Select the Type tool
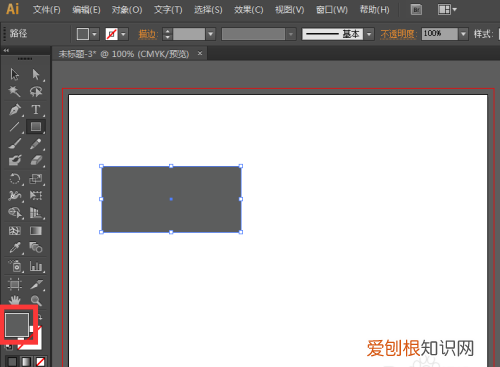This screenshot has height=367, width=500. 36,109
